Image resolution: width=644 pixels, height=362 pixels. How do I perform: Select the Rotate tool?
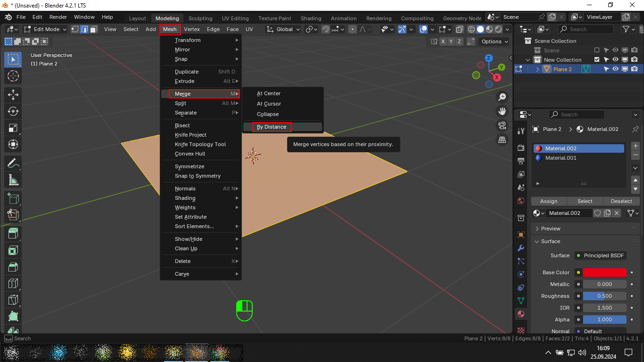13,111
